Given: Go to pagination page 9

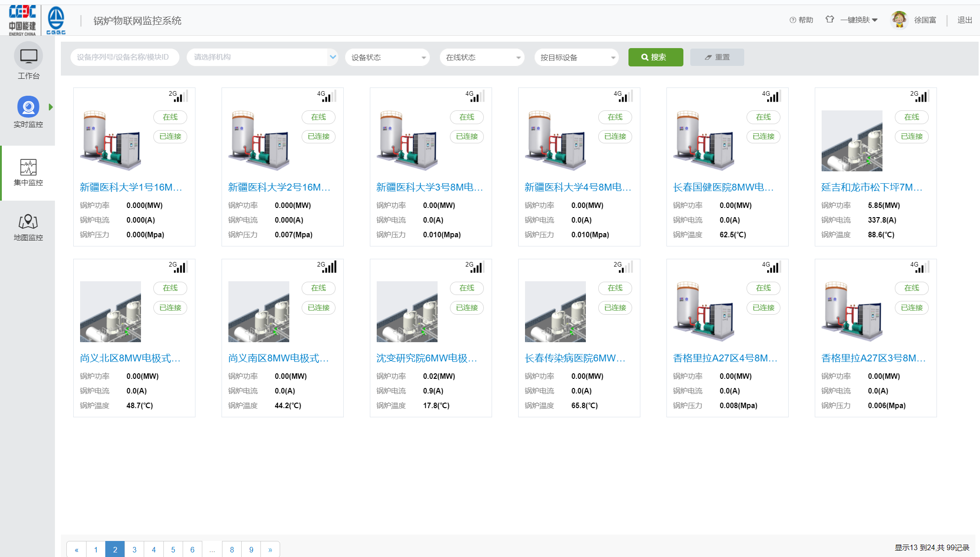Looking at the screenshot, I should [251, 549].
